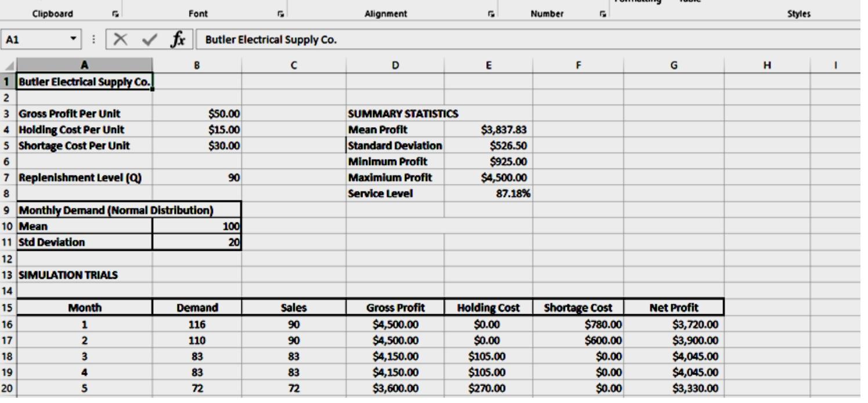Image resolution: width=868 pixels, height=403 pixels.
Task: Open Insert Function with the fx icon
Action: [178, 41]
